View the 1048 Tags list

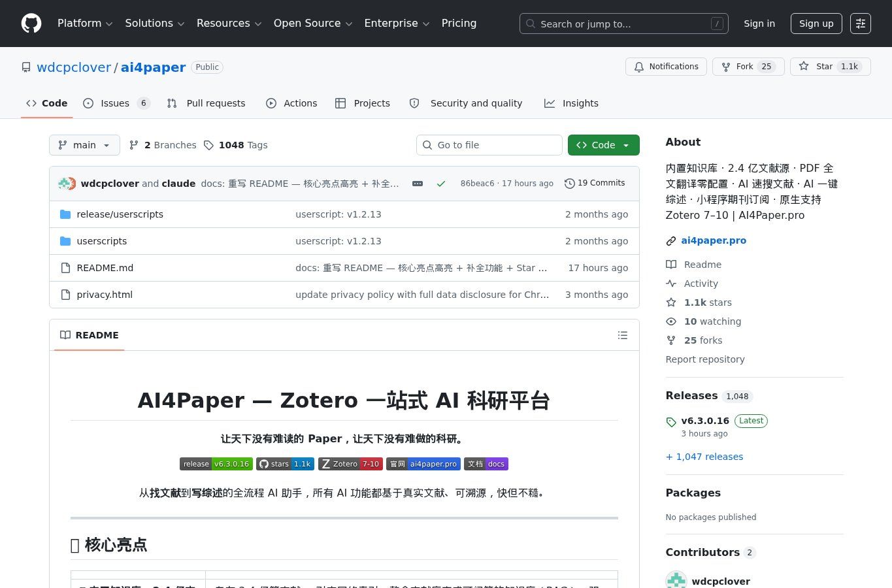[x=235, y=145]
